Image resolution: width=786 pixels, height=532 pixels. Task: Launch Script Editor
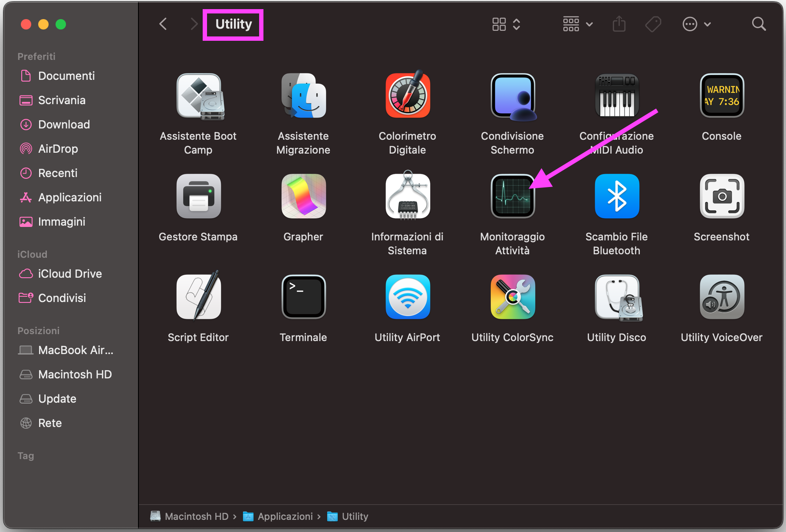198,297
